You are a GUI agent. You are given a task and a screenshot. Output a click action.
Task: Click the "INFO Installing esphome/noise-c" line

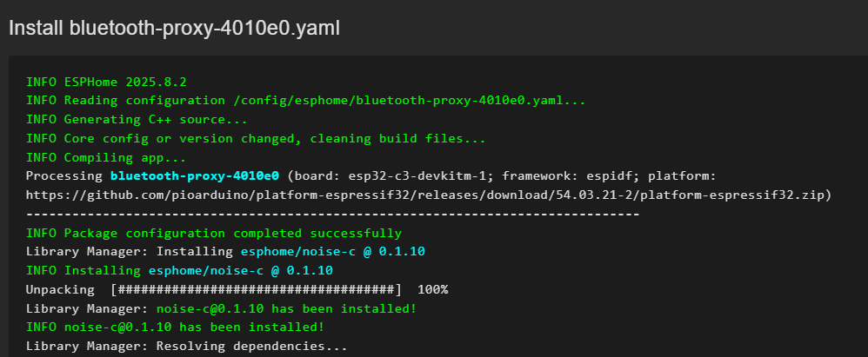click(x=179, y=270)
